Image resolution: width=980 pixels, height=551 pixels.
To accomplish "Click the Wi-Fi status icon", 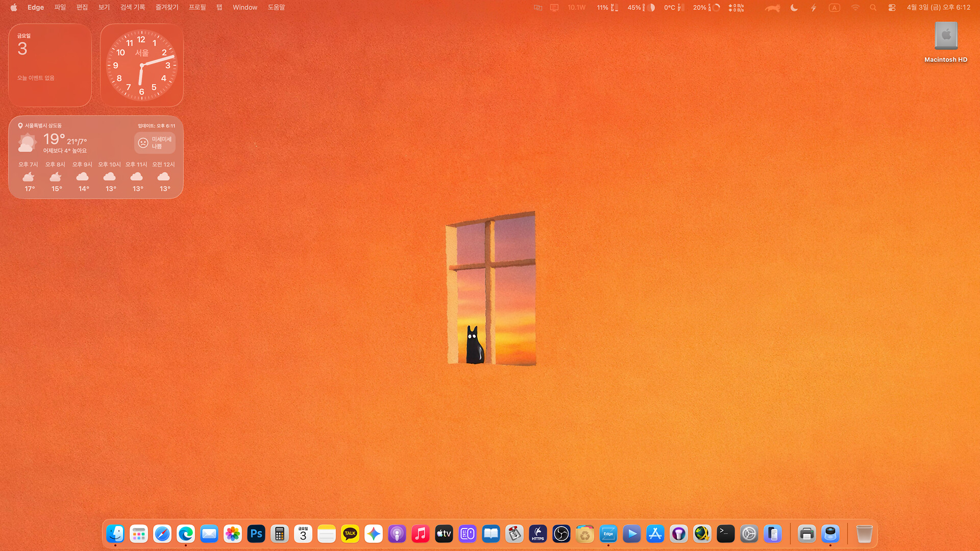I will [855, 8].
